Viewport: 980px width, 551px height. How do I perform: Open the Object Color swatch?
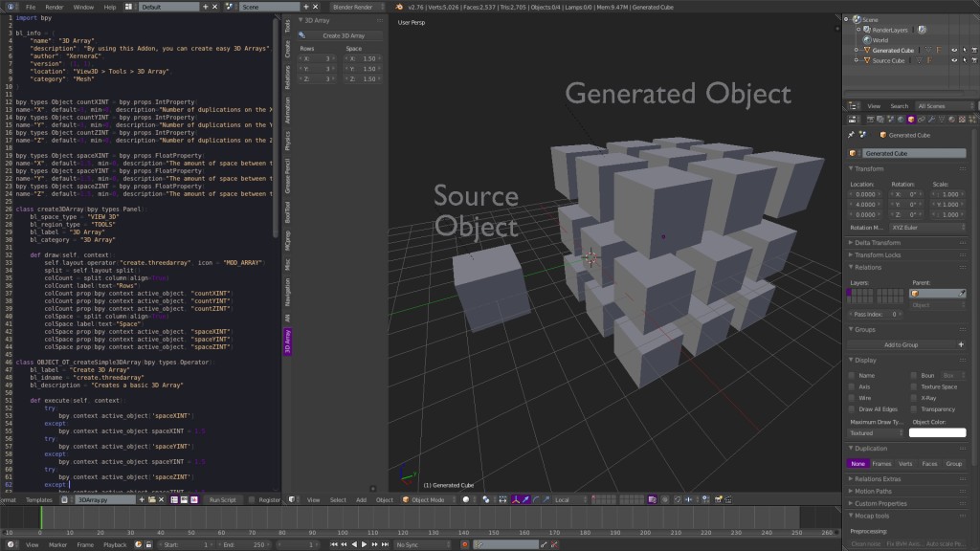pos(937,432)
